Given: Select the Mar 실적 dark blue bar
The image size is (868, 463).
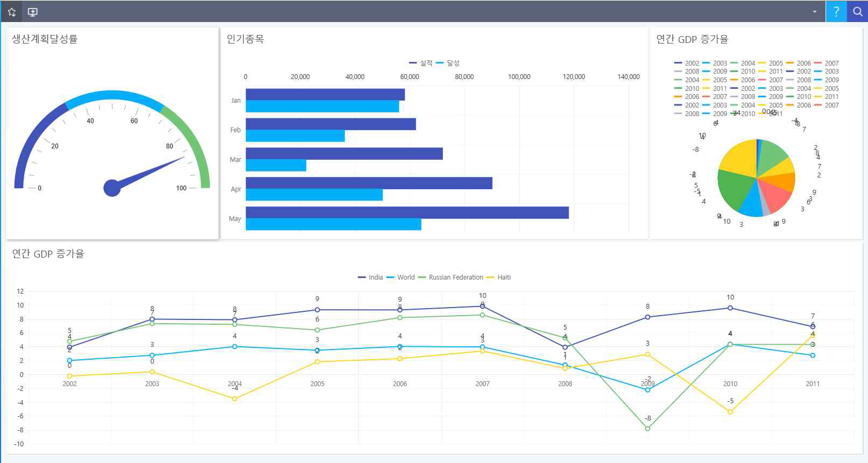Looking at the screenshot, I should (x=344, y=154).
